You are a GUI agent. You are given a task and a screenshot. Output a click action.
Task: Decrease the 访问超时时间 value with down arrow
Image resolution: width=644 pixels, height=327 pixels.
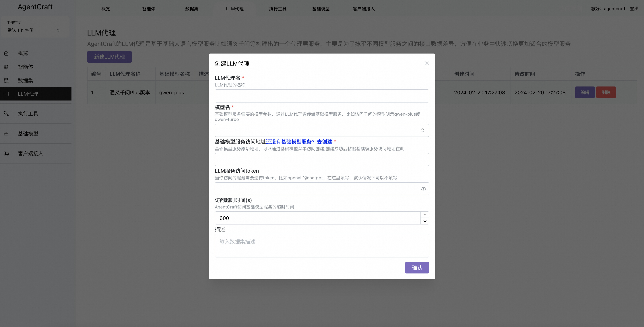(x=425, y=221)
